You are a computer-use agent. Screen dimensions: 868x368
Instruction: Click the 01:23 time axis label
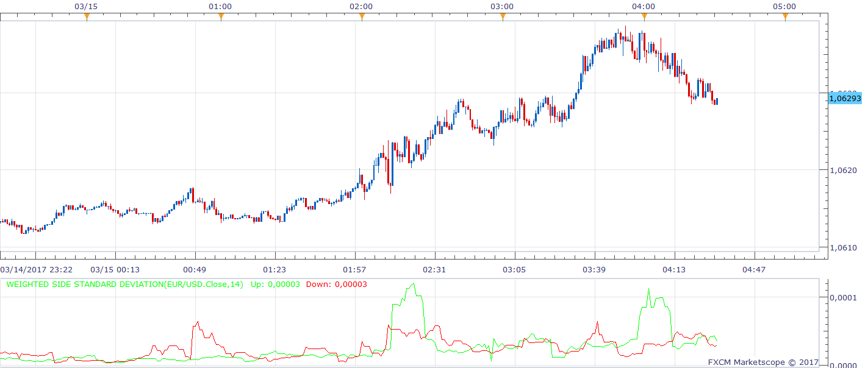[x=274, y=269]
